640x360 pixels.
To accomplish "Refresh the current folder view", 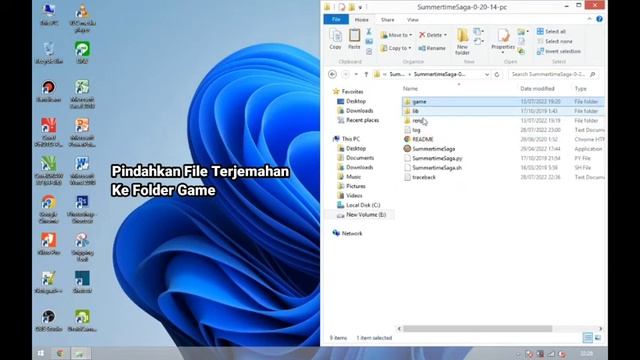I will click(497, 74).
